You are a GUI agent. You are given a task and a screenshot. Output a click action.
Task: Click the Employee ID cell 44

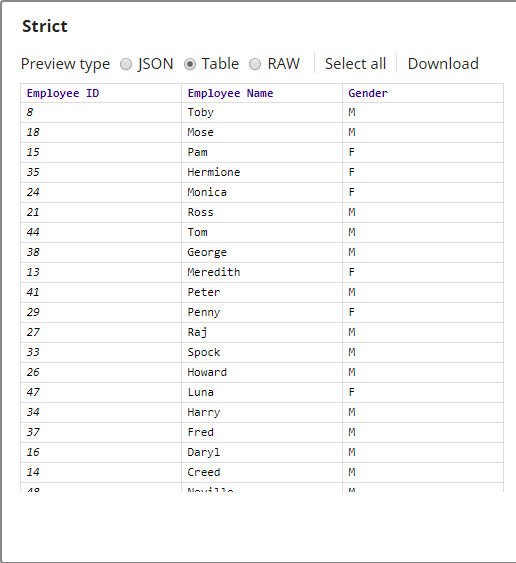(101, 233)
